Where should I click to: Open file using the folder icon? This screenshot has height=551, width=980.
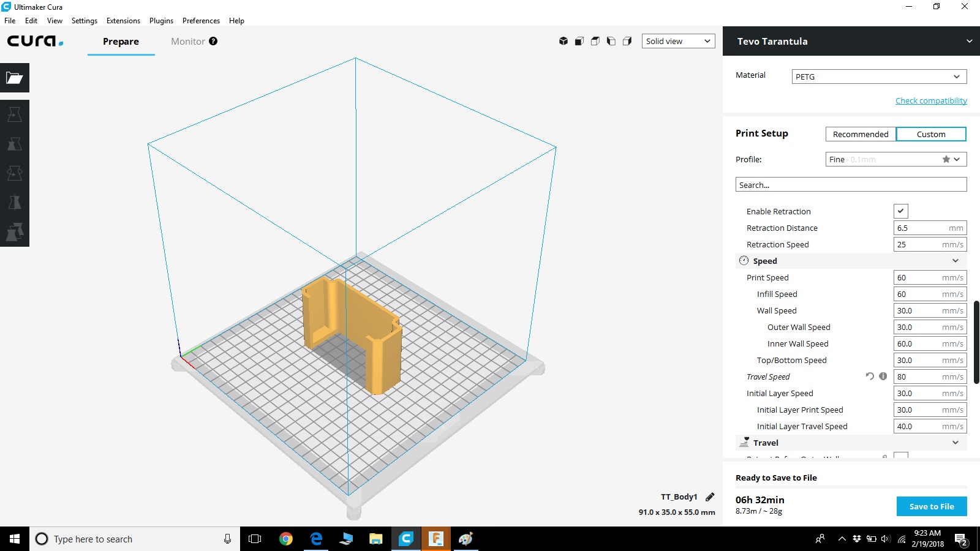(15, 78)
